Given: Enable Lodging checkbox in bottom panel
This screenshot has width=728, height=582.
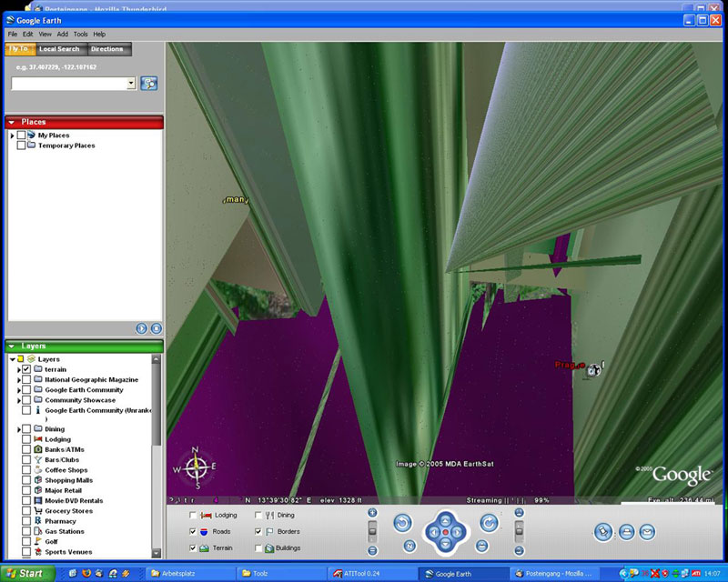Looking at the screenshot, I should (193, 516).
